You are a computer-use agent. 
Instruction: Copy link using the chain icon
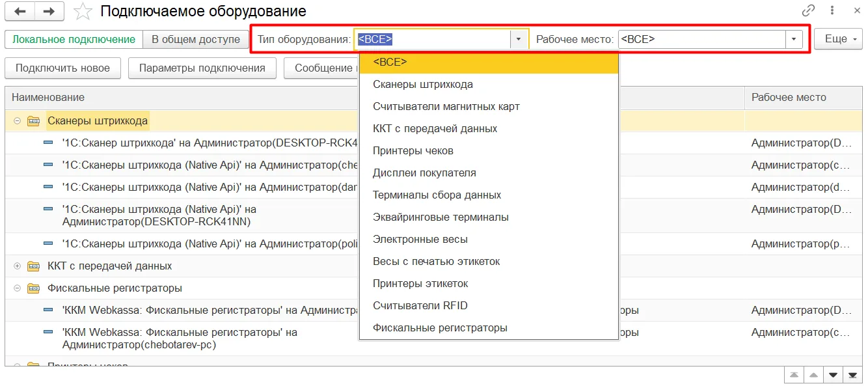pos(808,10)
